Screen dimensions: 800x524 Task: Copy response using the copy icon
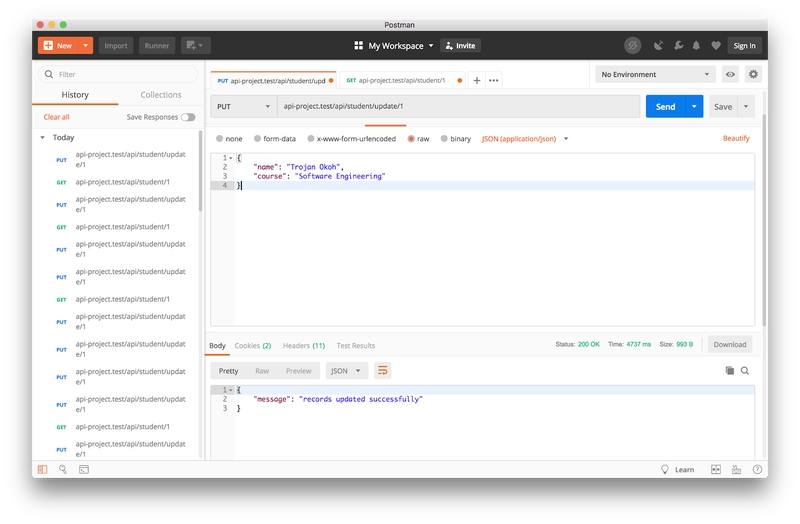(x=730, y=371)
